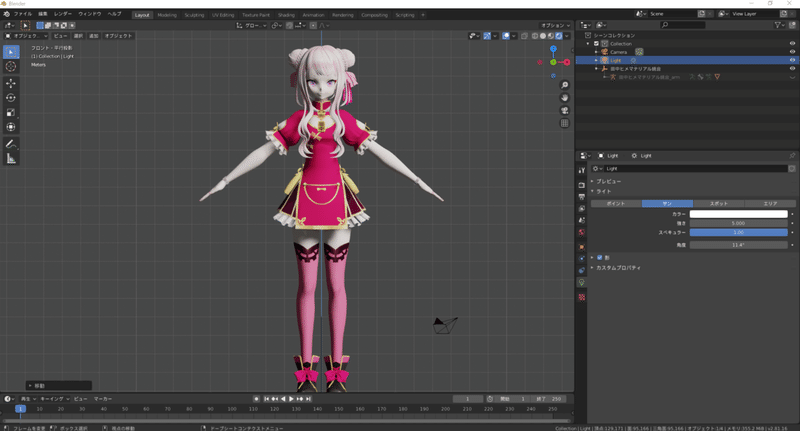This screenshot has width=800, height=431.
Task: Toggle viewport gizmos button
Action: pyautogui.click(x=487, y=36)
